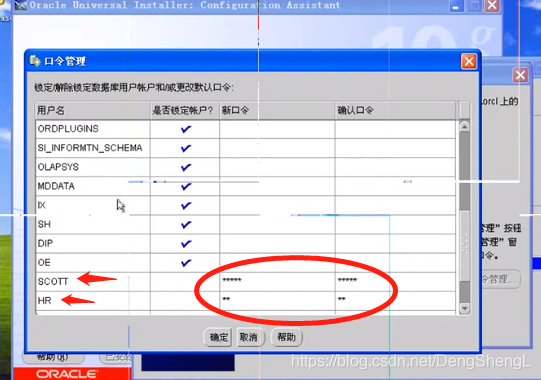This screenshot has height=380, width=541.
Task: Select the OE username cell
Action: (x=93, y=263)
